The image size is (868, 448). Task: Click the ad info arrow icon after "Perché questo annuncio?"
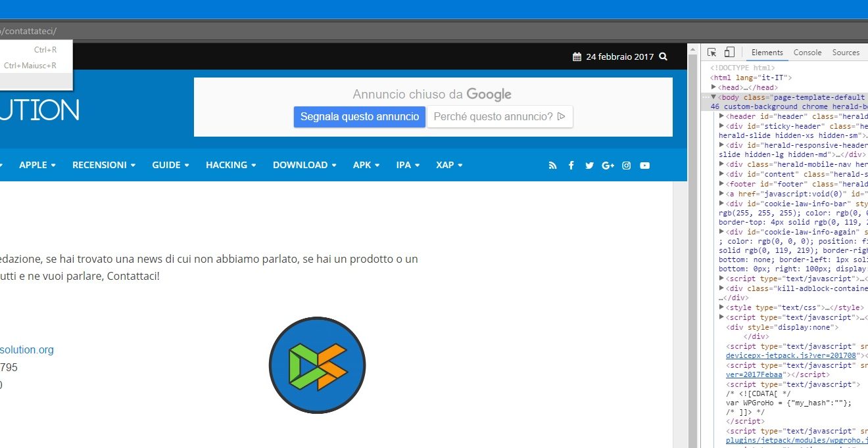point(561,117)
